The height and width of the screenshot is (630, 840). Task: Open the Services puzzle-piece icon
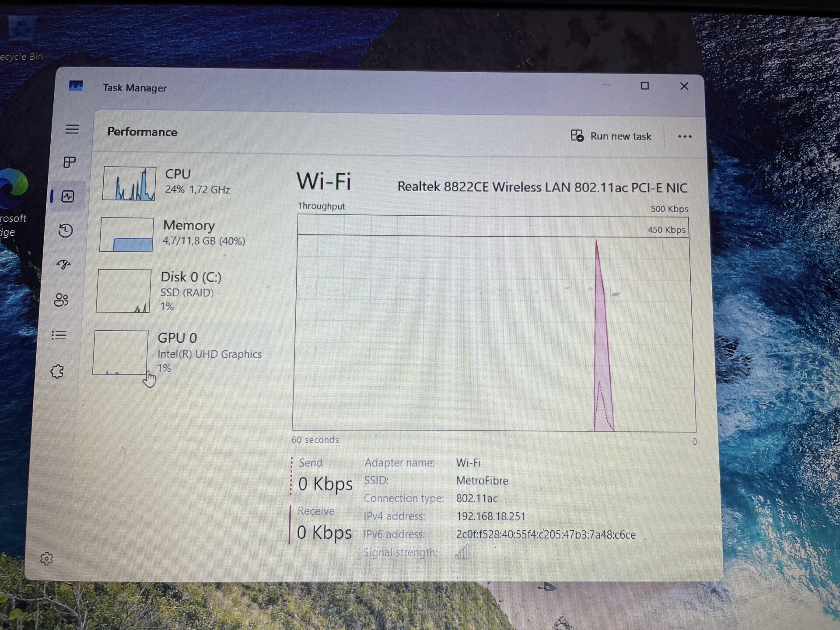tap(57, 371)
